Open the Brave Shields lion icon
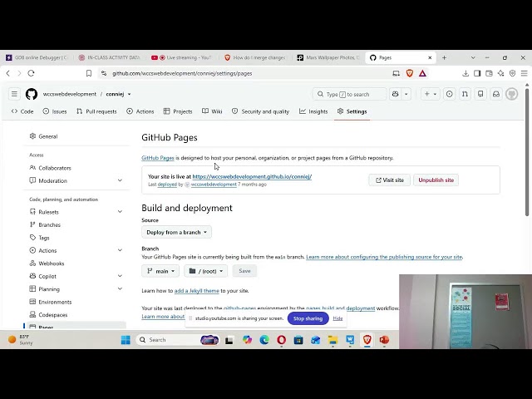The width and height of the screenshot is (532, 399). pos(410,73)
